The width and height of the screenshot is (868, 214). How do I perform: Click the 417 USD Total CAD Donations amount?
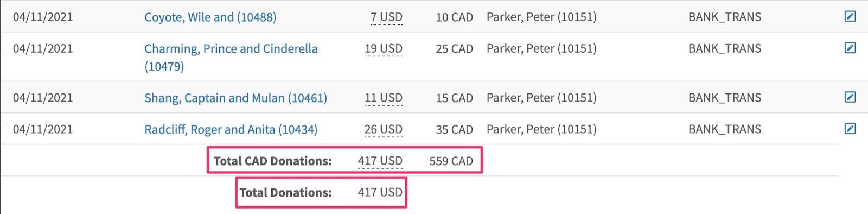point(380,161)
